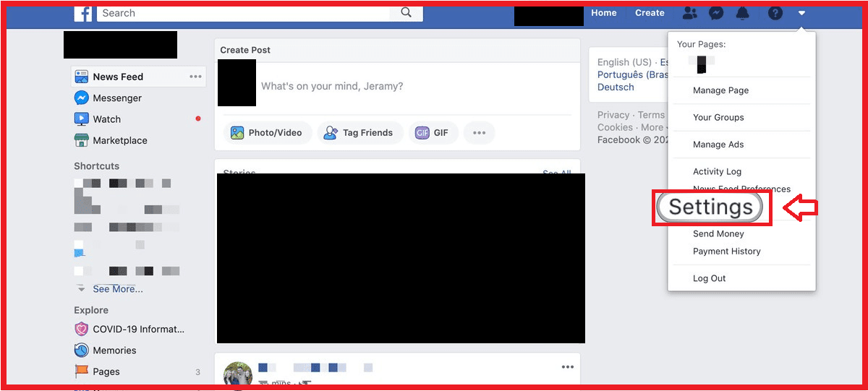The image size is (868, 391).
Task: Open the Notifications bell icon
Action: click(742, 13)
